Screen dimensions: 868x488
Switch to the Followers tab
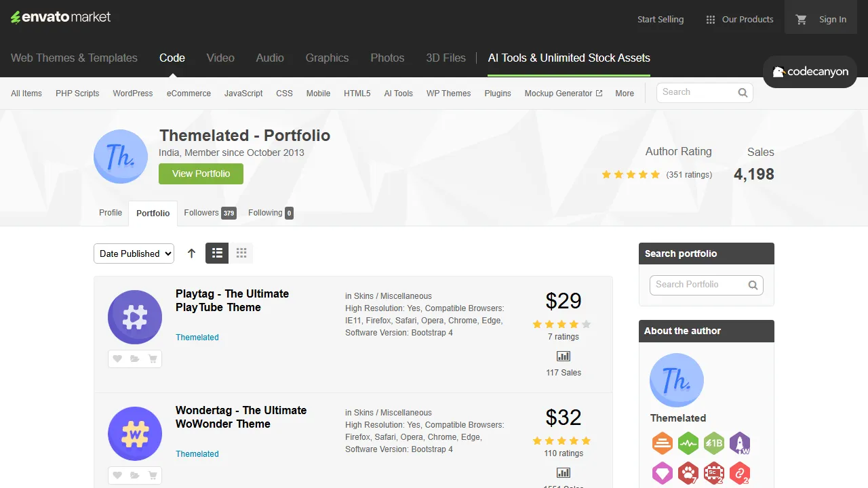[x=201, y=212]
